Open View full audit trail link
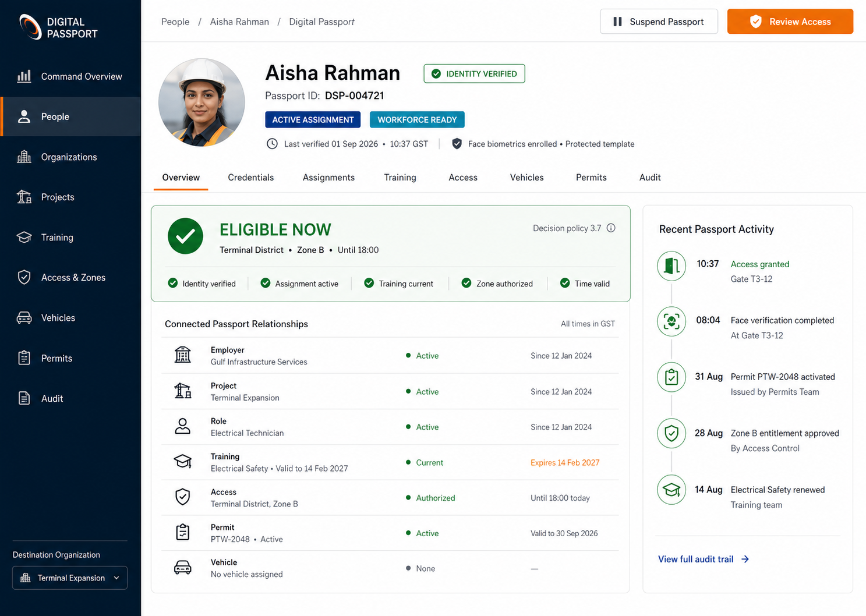 [704, 559]
